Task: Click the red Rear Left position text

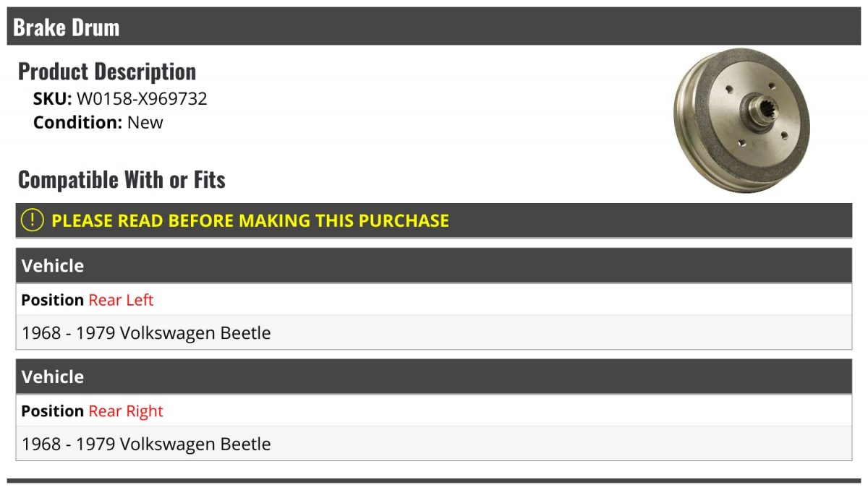Action: (x=121, y=300)
